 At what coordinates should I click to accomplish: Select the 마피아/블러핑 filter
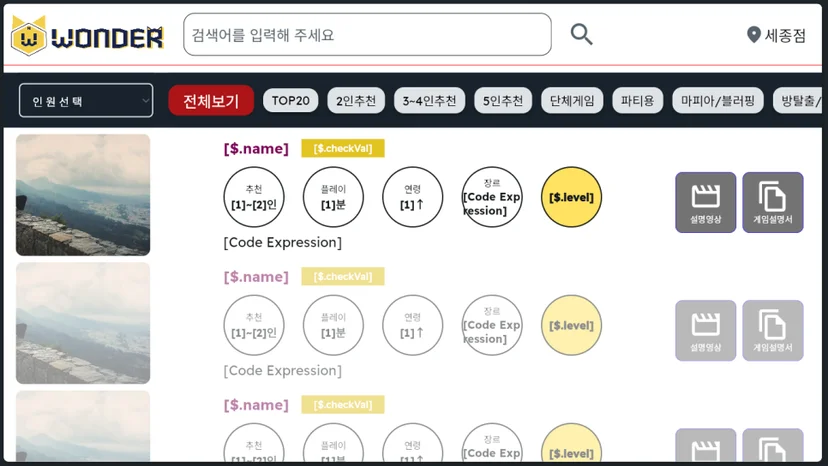point(718,100)
